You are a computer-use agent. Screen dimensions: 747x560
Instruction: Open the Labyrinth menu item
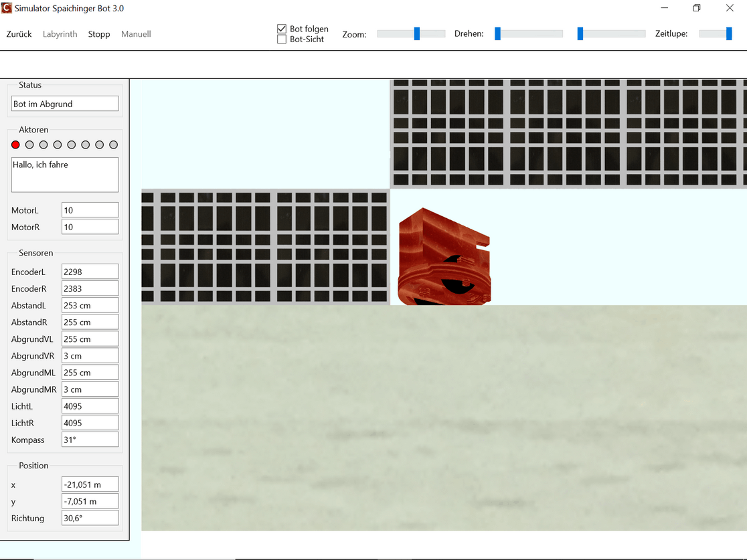(x=60, y=34)
